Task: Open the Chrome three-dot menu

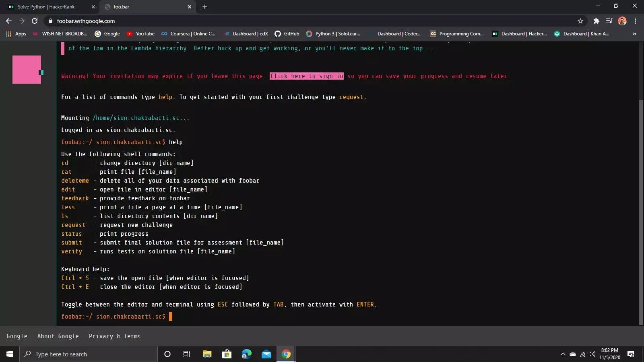Action: 635,21
